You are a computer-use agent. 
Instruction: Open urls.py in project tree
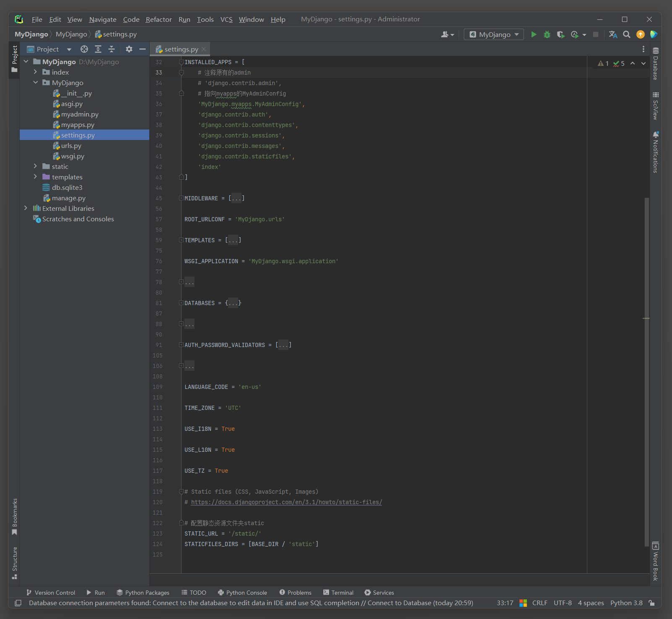(71, 145)
